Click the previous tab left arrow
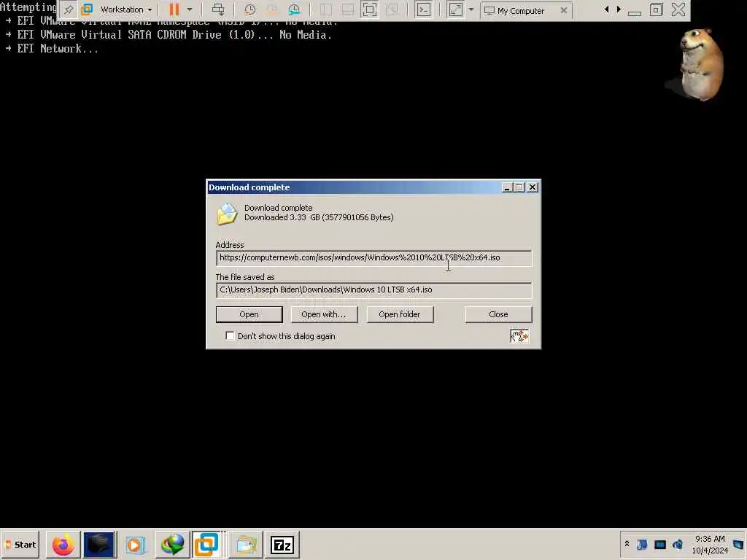Viewport: 747px width, 560px height. coord(606,9)
